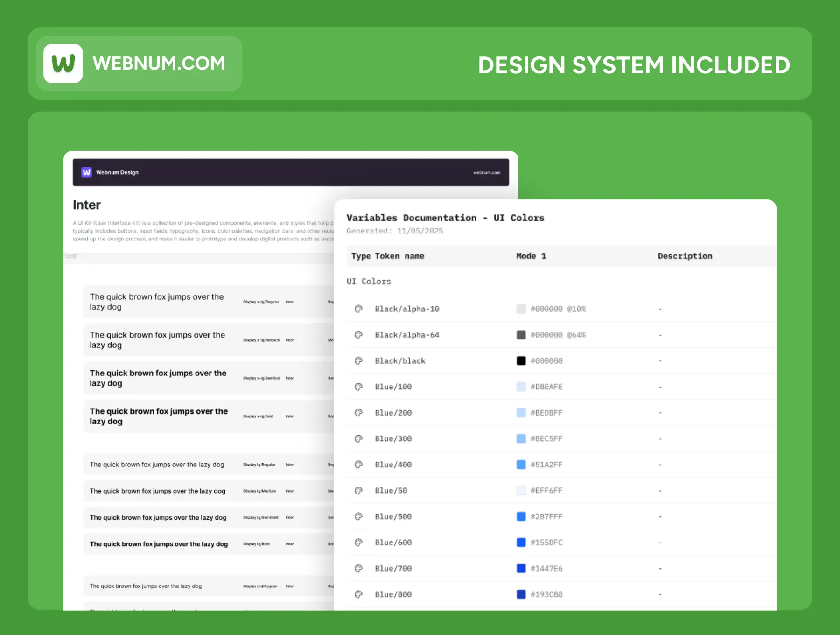Image resolution: width=840 pixels, height=635 pixels.
Task: Select the #000000 black color swatch
Action: click(x=521, y=360)
